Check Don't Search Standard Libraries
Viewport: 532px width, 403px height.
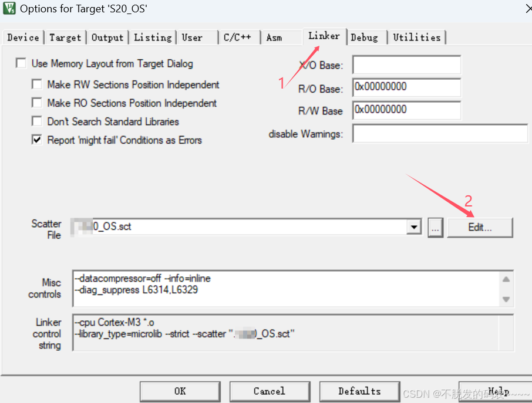(37, 121)
